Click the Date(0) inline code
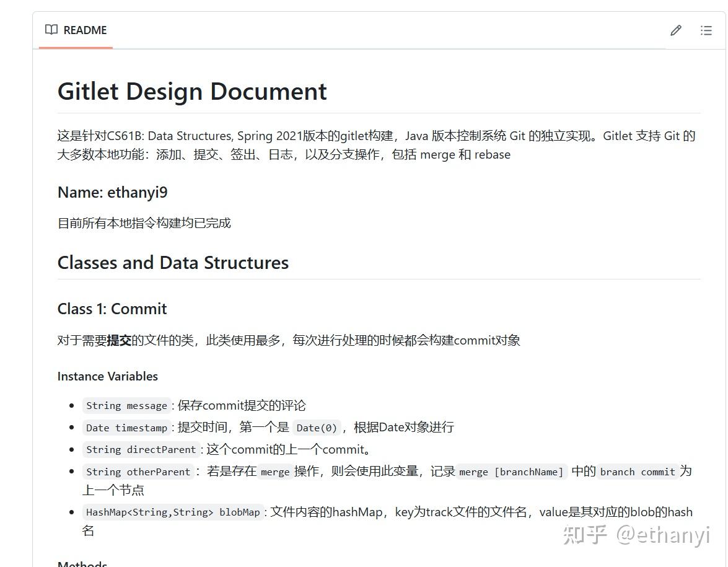 pyautogui.click(x=317, y=428)
